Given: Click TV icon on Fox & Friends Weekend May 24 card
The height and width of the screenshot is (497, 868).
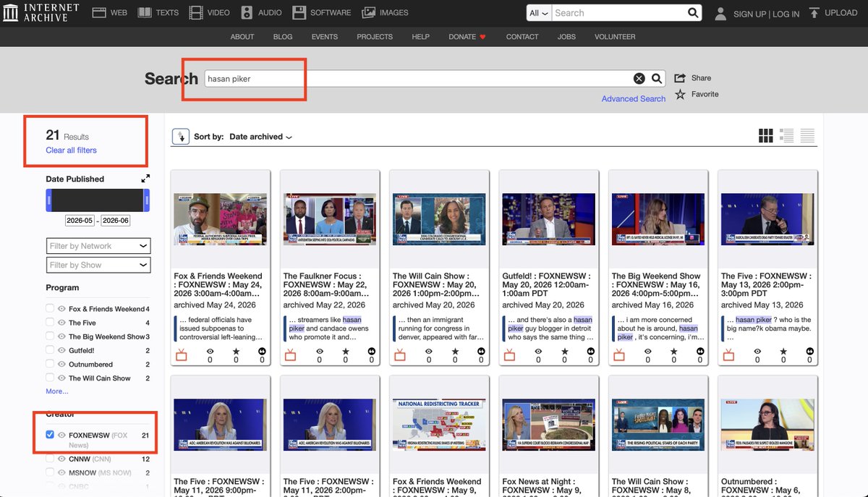Looking at the screenshot, I should click(181, 354).
